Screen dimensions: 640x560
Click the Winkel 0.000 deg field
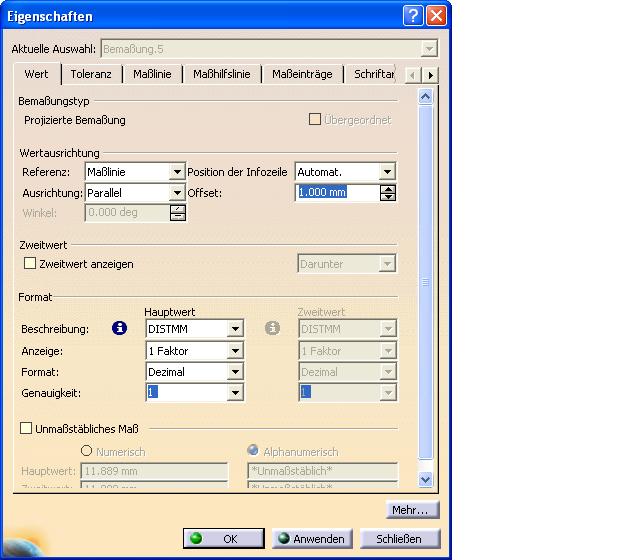tap(128, 212)
